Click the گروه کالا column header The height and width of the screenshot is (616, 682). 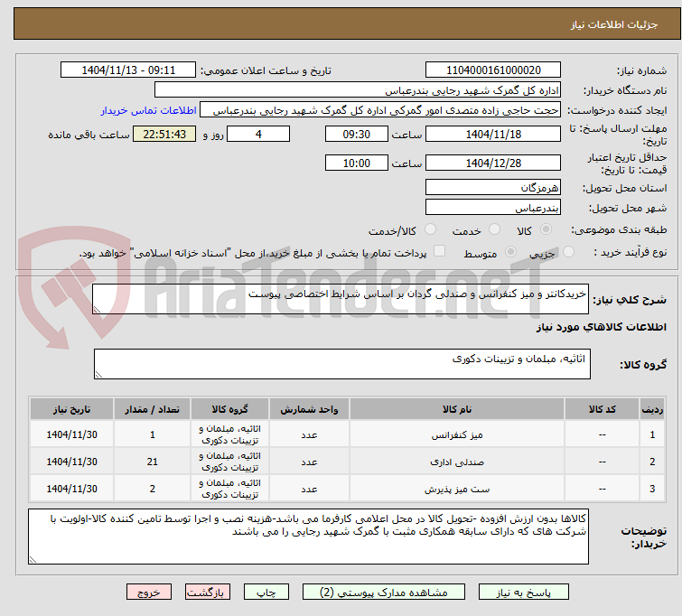(x=229, y=409)
